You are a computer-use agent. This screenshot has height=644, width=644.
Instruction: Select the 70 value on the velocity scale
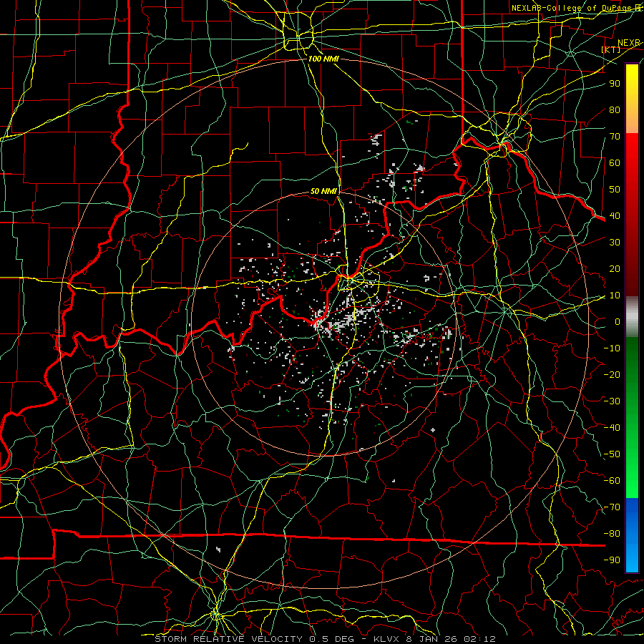click(x=615, y=137)
